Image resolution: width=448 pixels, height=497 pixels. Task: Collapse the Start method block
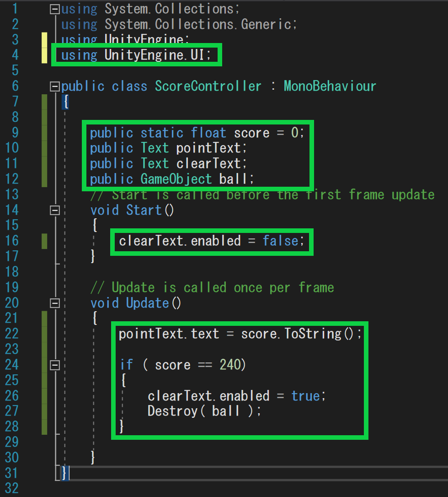tap(55, 210)
